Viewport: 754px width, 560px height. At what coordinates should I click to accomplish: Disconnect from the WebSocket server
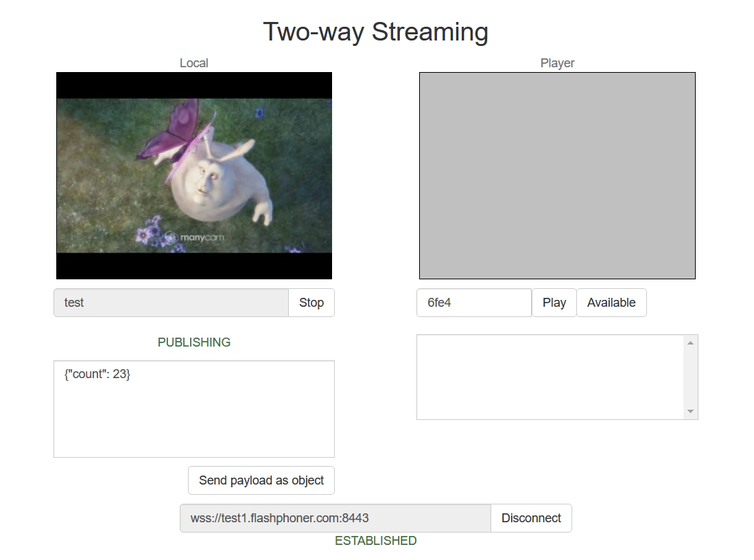tap(531, 518)
